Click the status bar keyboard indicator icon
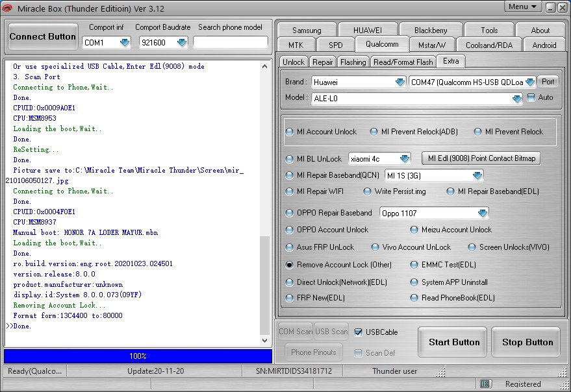 point(485,384)
